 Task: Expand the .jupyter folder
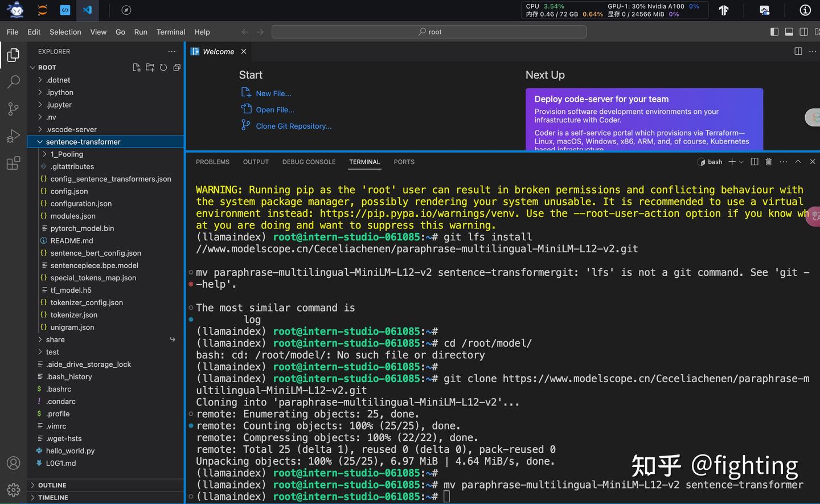pyautogui.click(x=105, y=105)
